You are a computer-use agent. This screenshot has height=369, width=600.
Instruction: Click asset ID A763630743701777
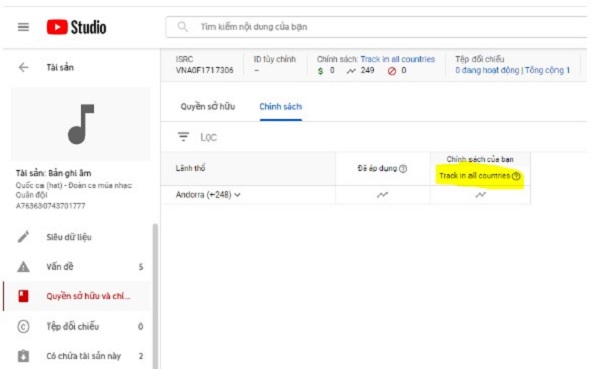click(x=51, y=206)
